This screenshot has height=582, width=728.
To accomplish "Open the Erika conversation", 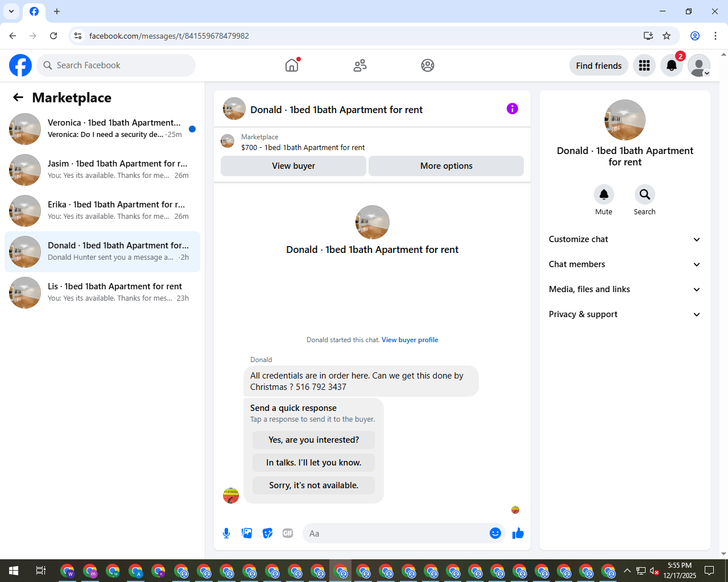I will click(102, 211).
